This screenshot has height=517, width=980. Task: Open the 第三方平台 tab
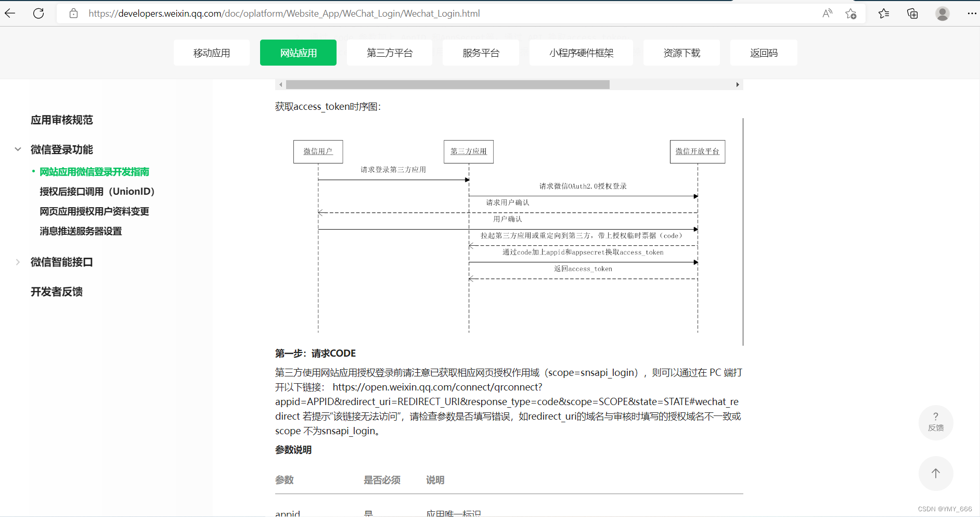390,53
